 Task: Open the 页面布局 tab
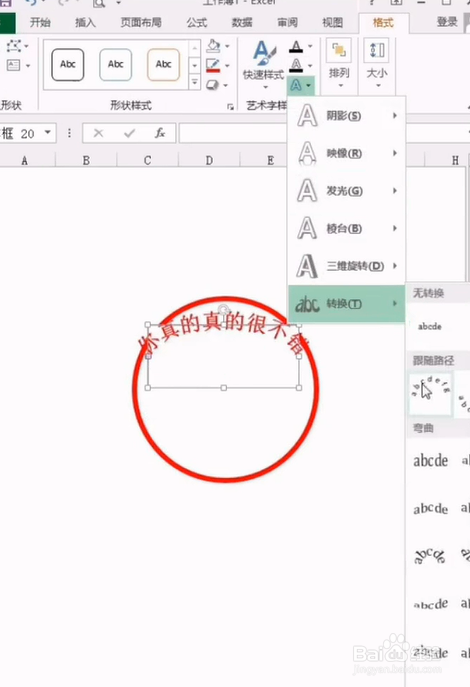[141, 22]
